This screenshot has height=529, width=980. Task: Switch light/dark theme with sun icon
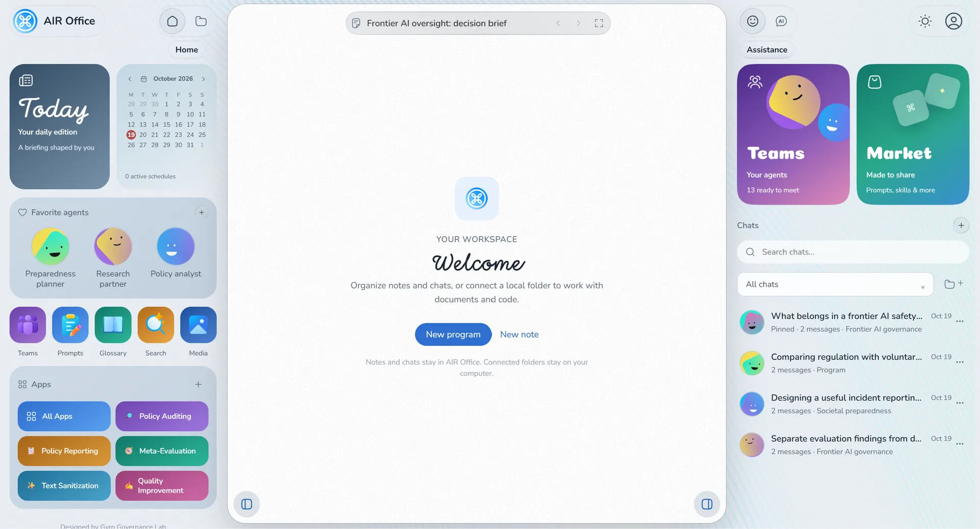point(925,21)
